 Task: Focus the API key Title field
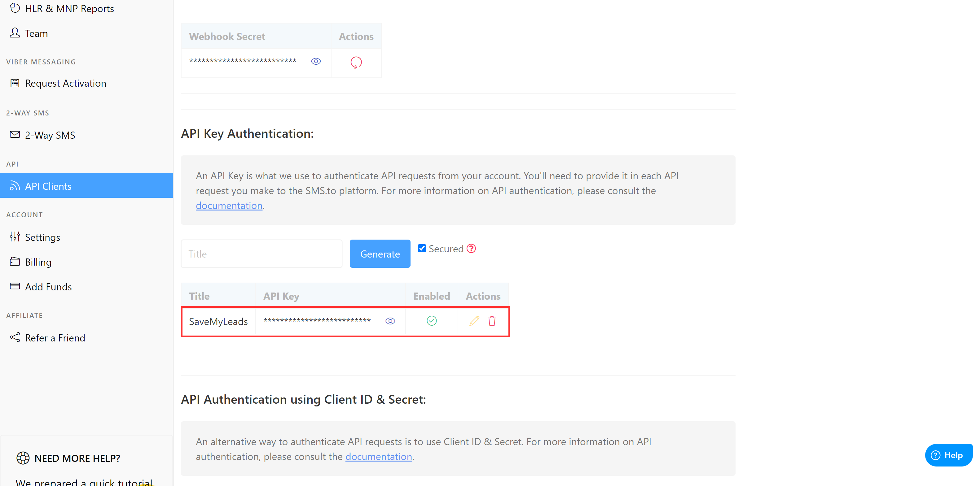[x=261, y=254]
